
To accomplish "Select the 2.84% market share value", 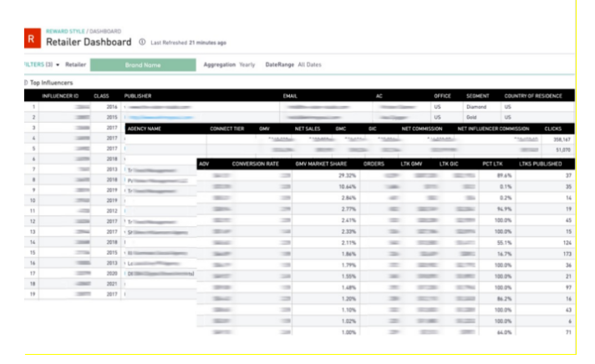I will coord(348,198).
